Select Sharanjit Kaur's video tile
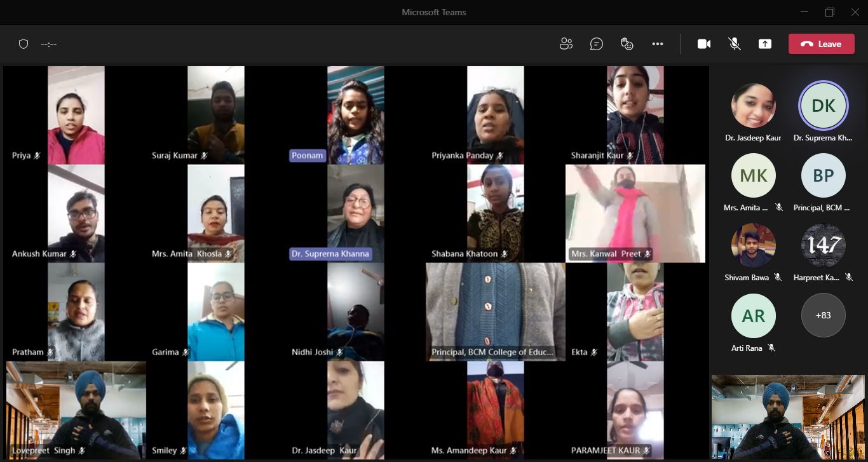The height and width of the screenshot is (462, 868). [x=635, y=115]
